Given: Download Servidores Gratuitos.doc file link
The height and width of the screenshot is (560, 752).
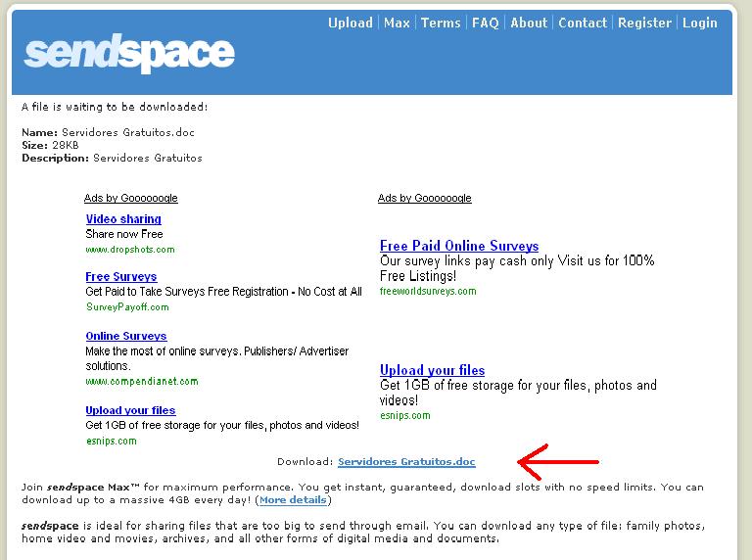Looking at the screenshot, I should pyautogui.click(x=406, y=461).
